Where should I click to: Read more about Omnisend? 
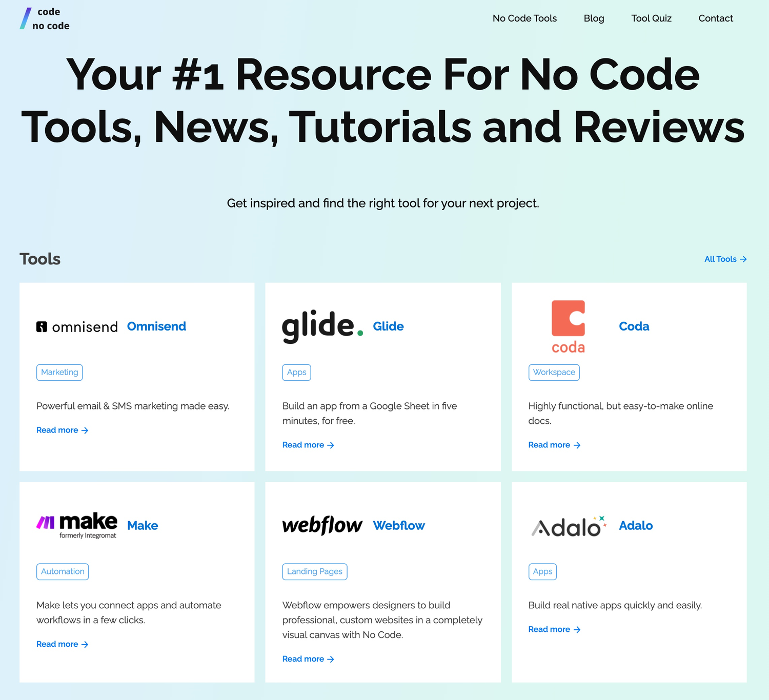pyautogui.click(x=62, y=430)
